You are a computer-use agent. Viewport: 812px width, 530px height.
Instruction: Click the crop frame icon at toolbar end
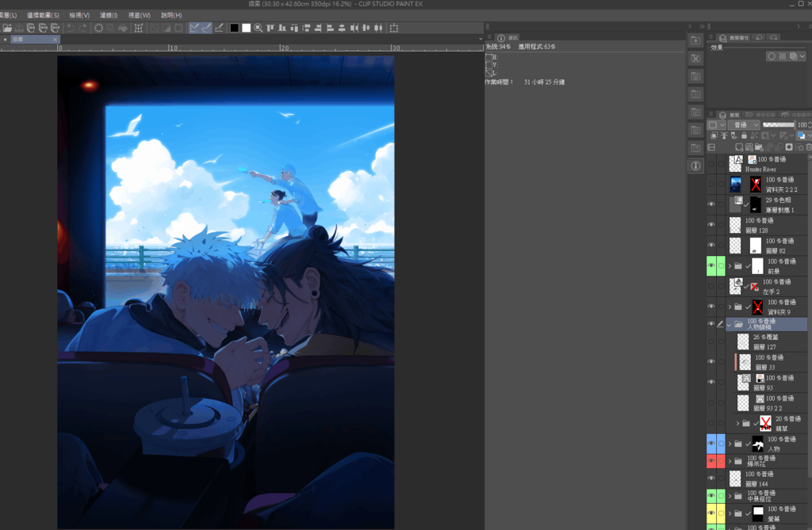pos(394,28)
